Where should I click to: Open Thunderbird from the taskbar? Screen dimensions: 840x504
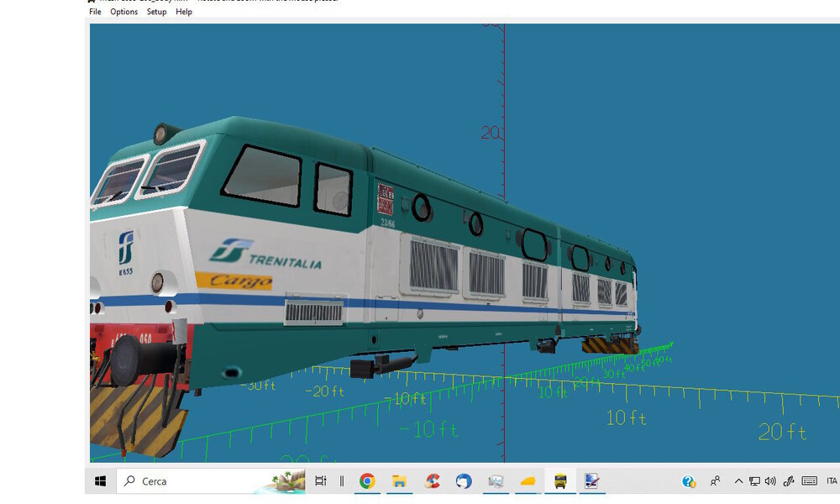coord(464,481)
